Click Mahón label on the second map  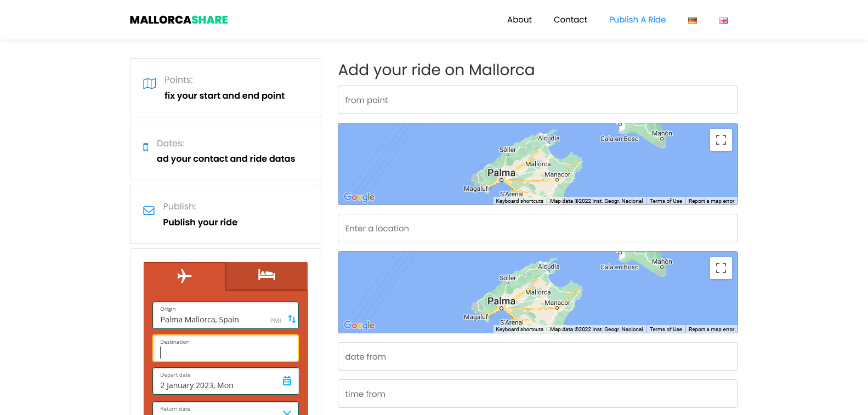click(662, 262)
